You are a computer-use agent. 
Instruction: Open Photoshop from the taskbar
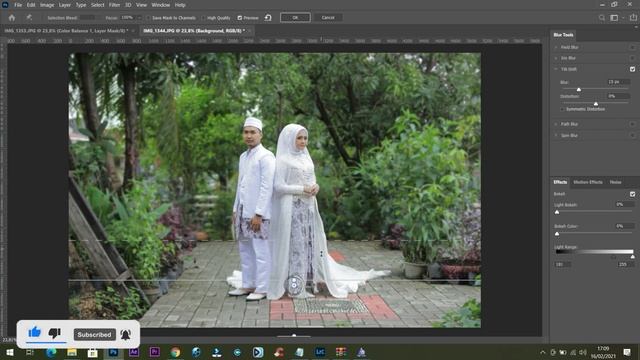coord(113,352)
